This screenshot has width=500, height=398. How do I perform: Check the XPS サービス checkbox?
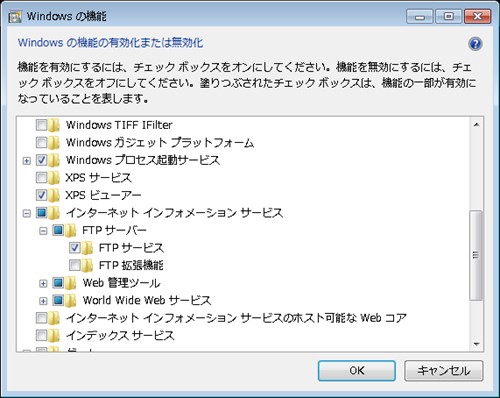[x=41, y=178]
